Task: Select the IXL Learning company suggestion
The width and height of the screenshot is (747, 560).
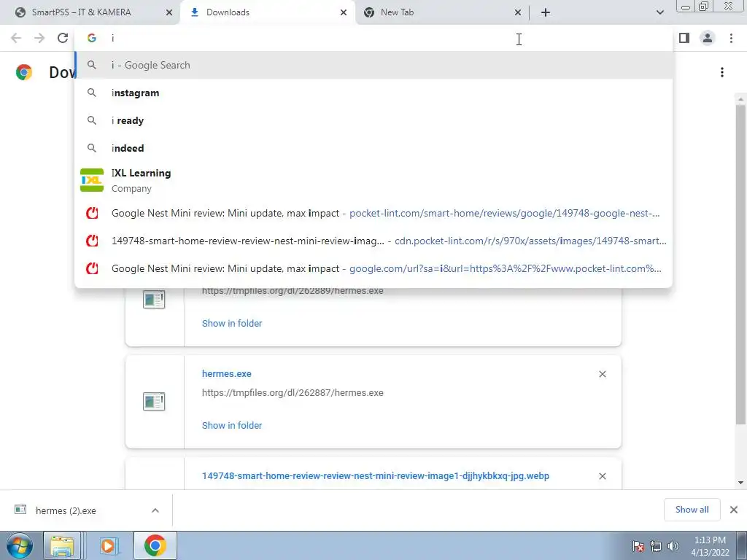Action: pos(374,181)
